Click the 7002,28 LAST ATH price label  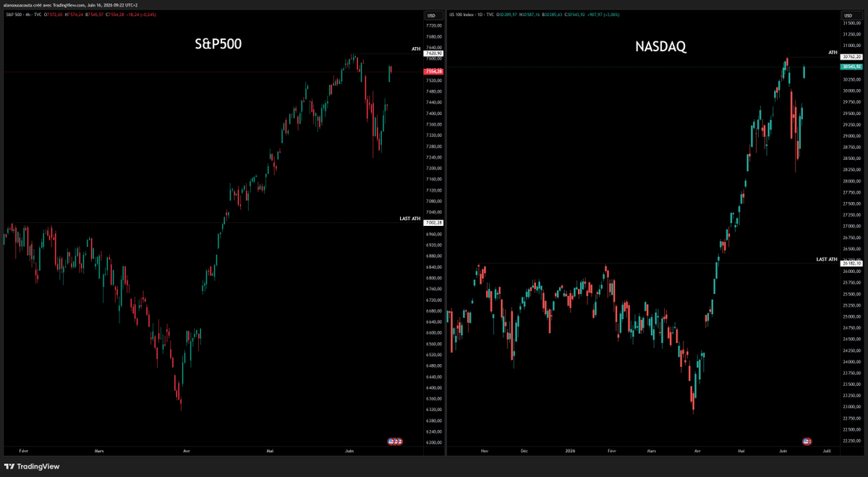pos(434,223)
